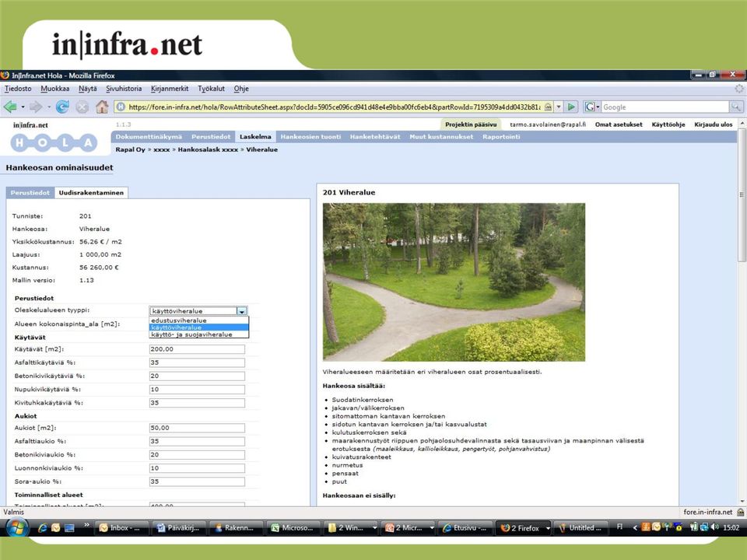This screenshot has width=747, height=560.
Task: Click the Firefox Back arrow button
Action: (x=10, y=107)
